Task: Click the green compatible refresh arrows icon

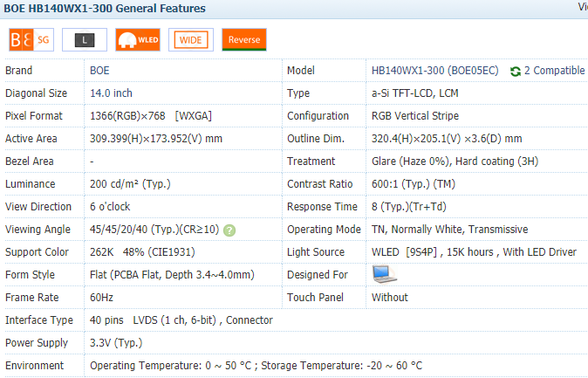Action: [516, 72]
